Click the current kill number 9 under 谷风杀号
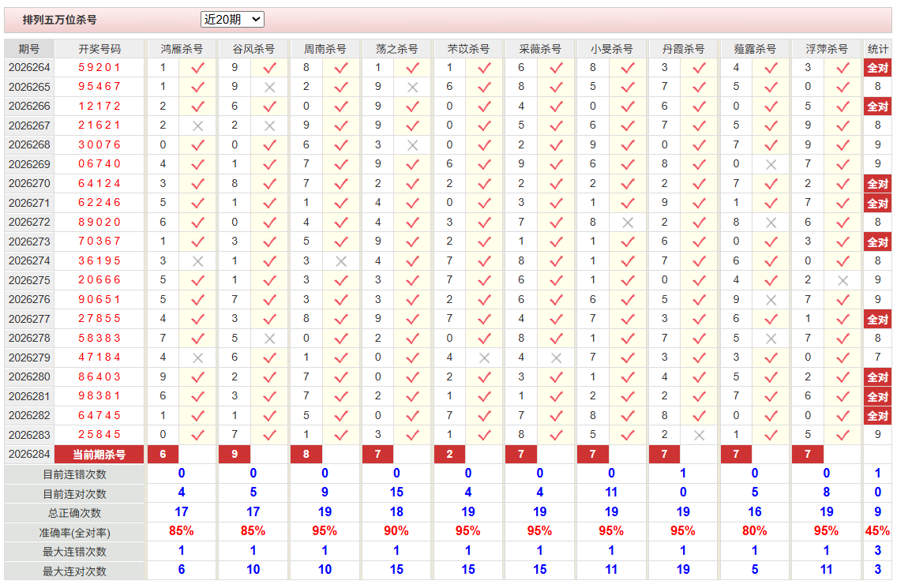The height and width of the screenshot is (588, 897). 235,454
